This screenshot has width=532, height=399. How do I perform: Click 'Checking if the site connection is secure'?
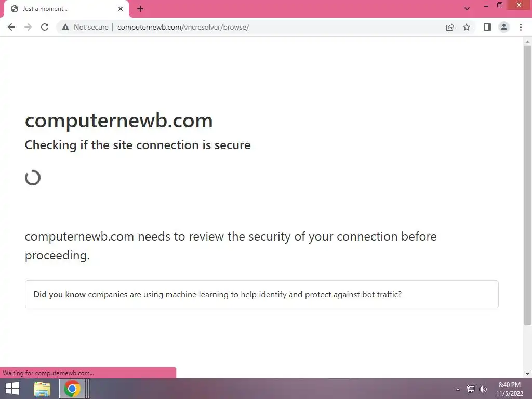(x=138, y=145)
